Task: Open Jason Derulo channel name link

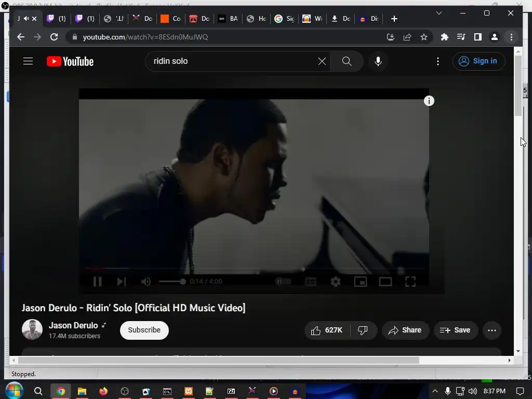Action: coord(73,325)
